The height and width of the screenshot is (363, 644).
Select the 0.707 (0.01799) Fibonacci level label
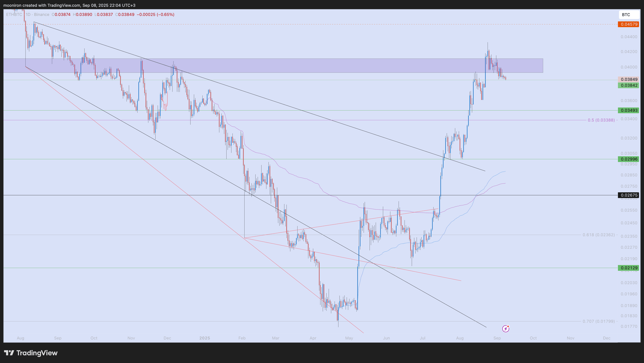click(x=598, y=321)
